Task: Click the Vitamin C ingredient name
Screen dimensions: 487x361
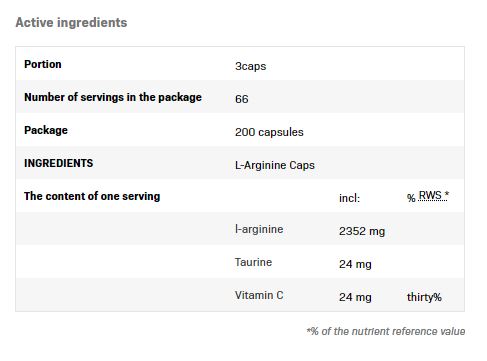Action: [x=259, y=295]
